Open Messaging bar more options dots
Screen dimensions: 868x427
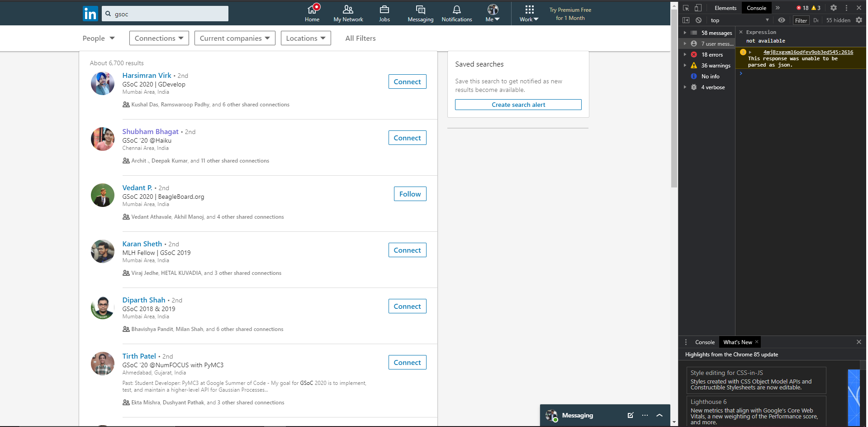pyautogui.click(x=645, y=415)
